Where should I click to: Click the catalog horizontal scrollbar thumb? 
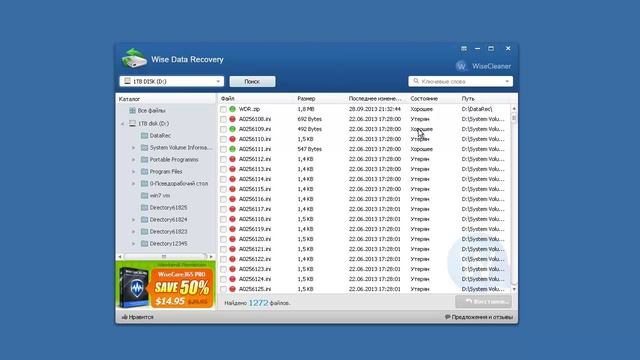[164, 256]
